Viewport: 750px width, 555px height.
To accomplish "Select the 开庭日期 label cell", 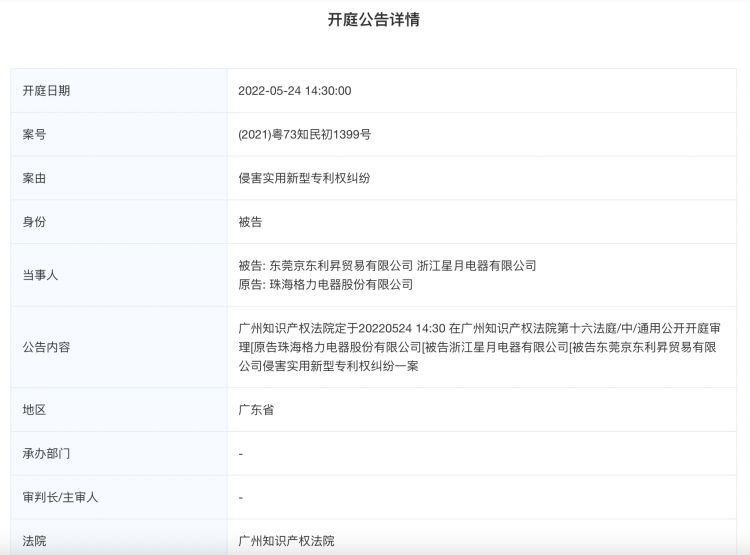I will [119, 91].
